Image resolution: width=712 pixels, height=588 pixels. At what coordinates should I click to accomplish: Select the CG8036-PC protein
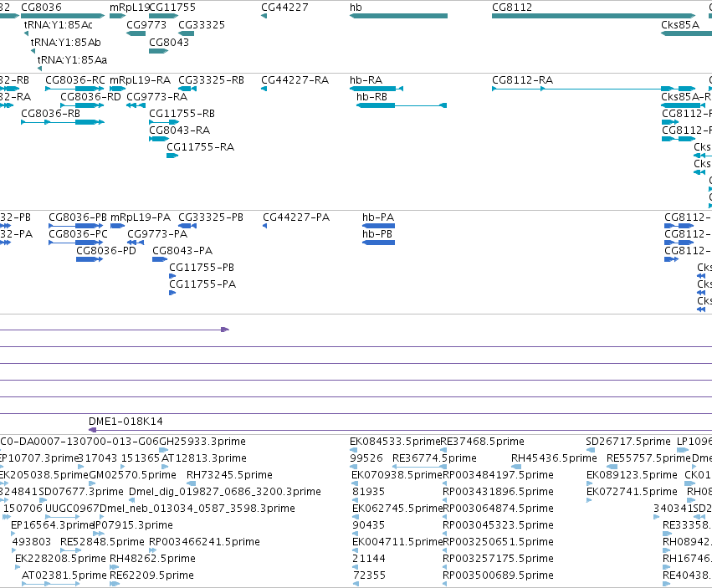(76, 243)
